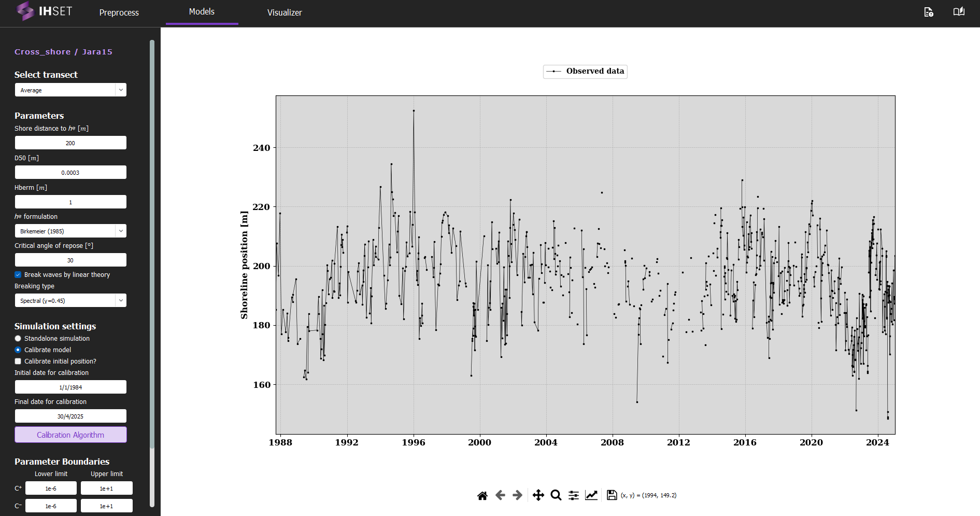Select the Pan tool on the plot toolbar
This screenshot has height=516, width=980.
click(x=538, y=495)
